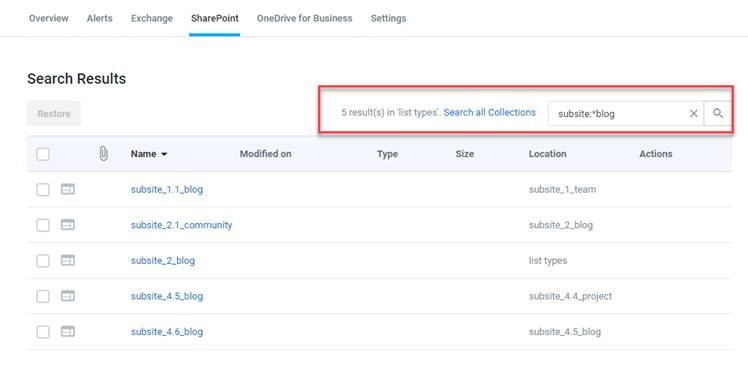Screen dimensions: 748x375
Task: Click the site icon beside subsite_4.6_blog
Action: [68, 332]
